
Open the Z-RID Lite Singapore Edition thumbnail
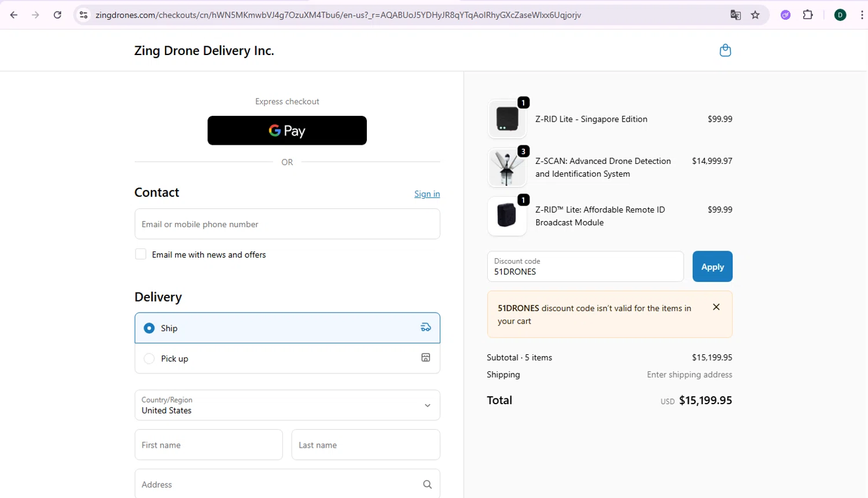507,119
